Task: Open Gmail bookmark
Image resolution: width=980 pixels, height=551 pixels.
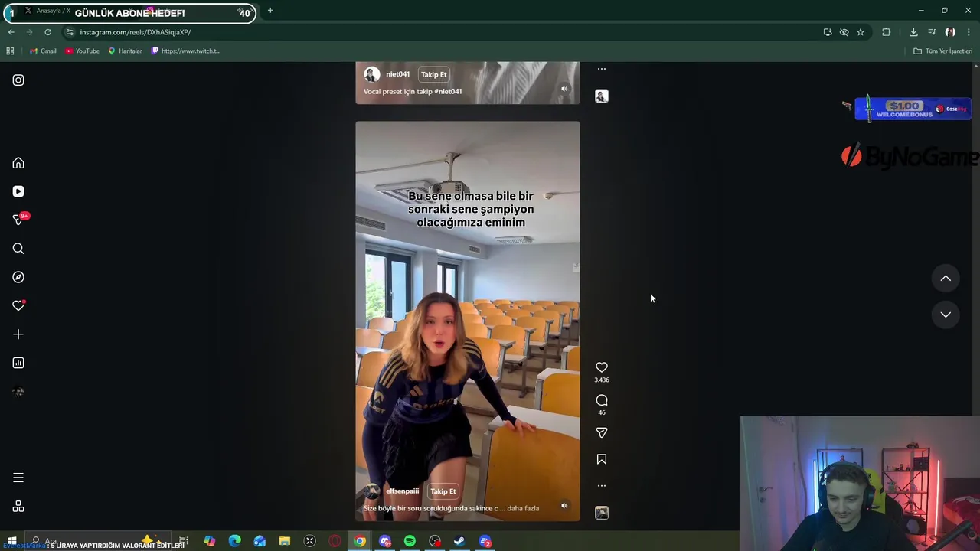Action: (x=43, y=51)
